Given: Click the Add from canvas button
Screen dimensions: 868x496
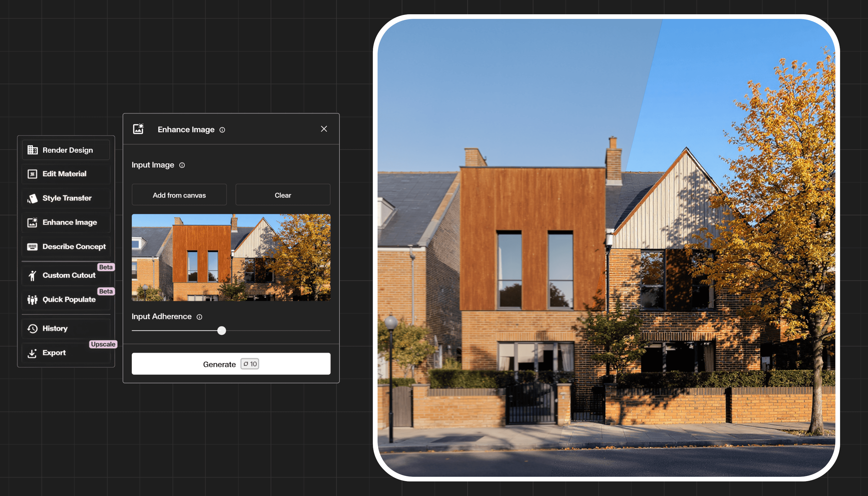Looking at the screenshot, I should point(179,195).
